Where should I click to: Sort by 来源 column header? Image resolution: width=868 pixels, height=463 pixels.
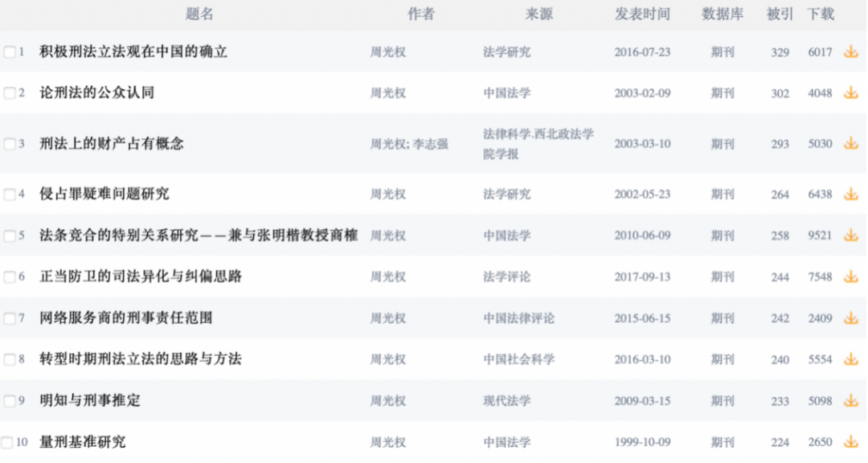point(538,14)
